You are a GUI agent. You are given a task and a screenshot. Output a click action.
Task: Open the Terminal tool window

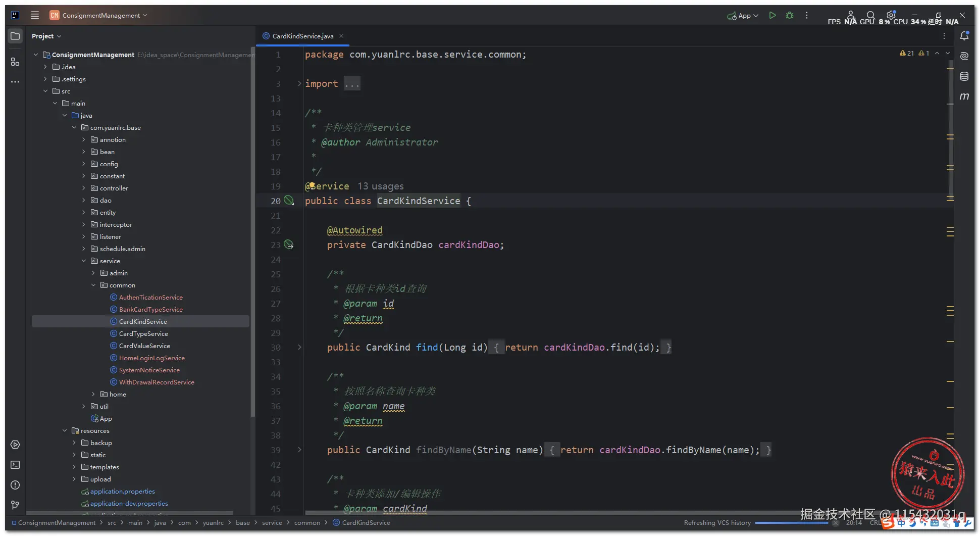pos(15,465)
